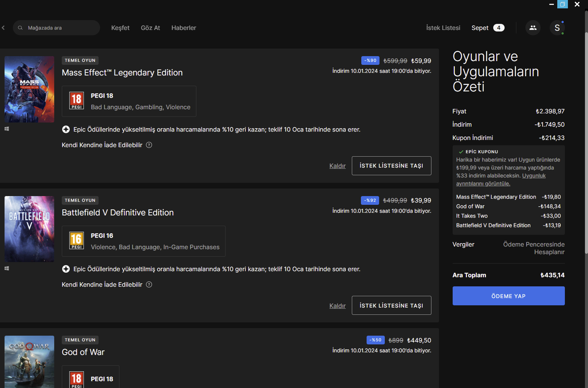Click Mass Effect discounted price ₺59,99
The image size is (588, 388).
(x=421, y=61)
